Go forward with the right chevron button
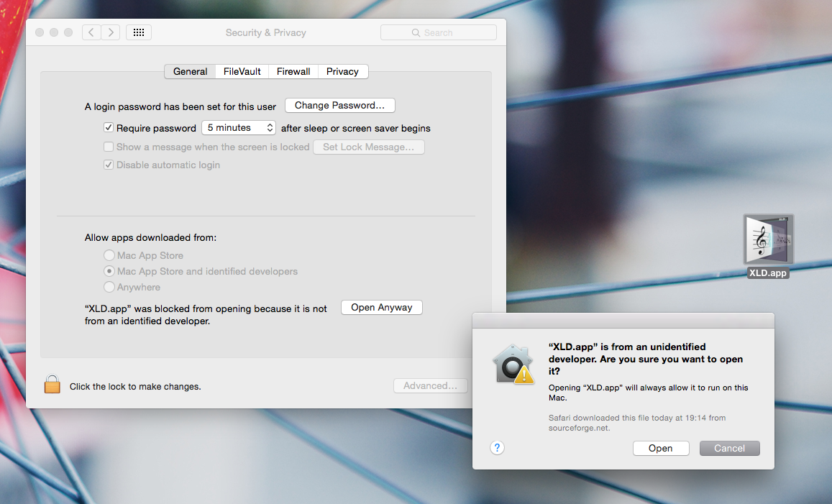Viewport: 832px width, 504px height. pyautogui.click(x=110, y=32)
